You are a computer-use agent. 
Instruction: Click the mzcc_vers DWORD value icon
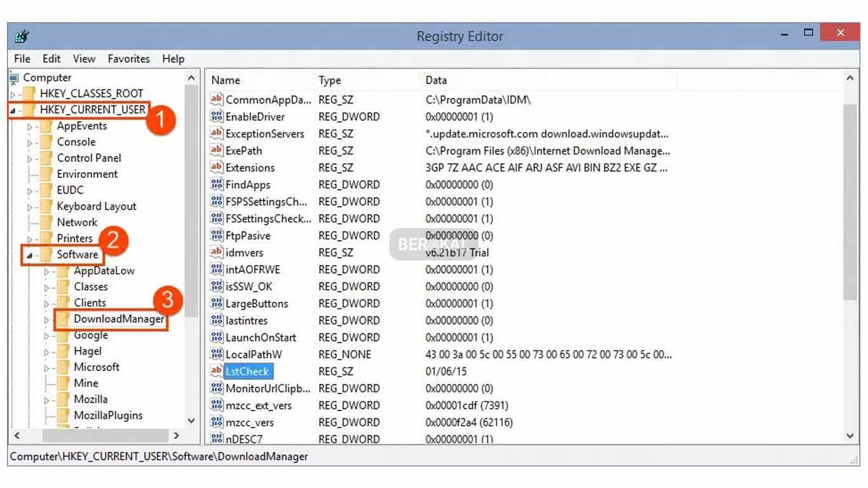217,423
